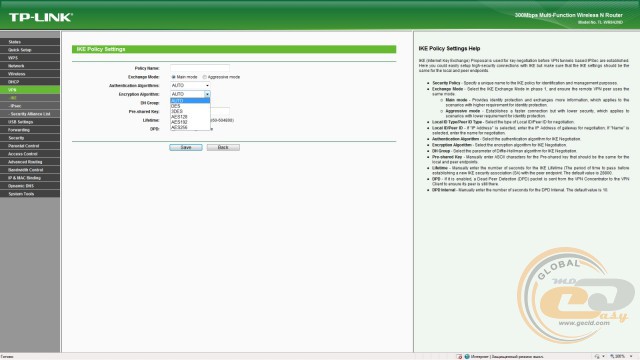Choose DES in the encryption list

click(190, 106)
